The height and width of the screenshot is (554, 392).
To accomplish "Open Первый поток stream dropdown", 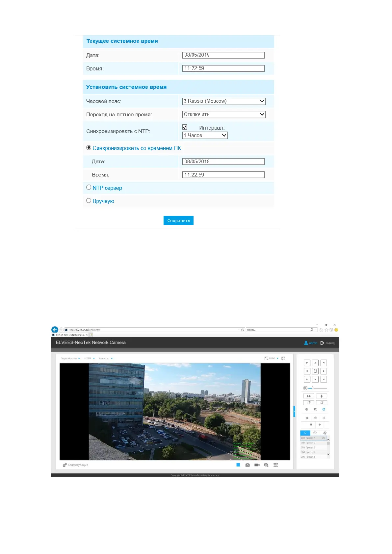I will 70,358.
